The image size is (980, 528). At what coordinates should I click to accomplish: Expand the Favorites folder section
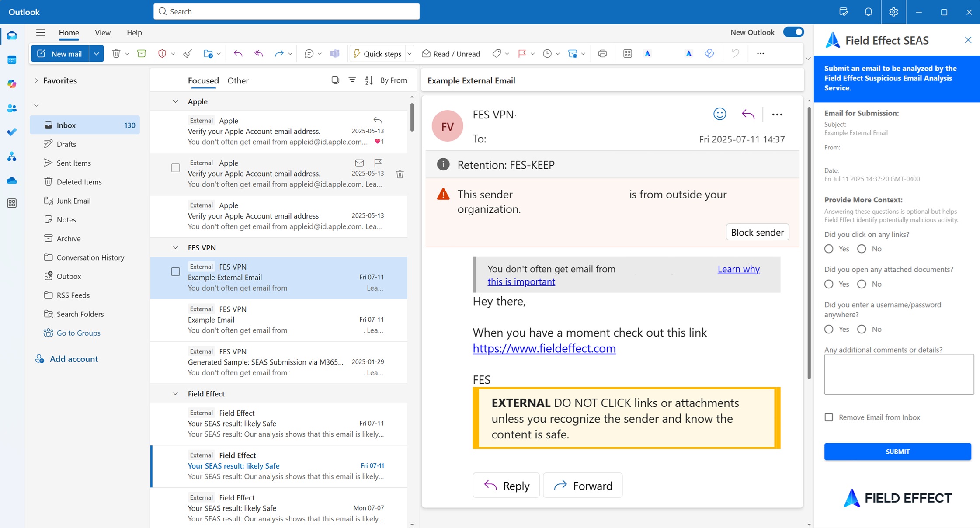[36, 80]
